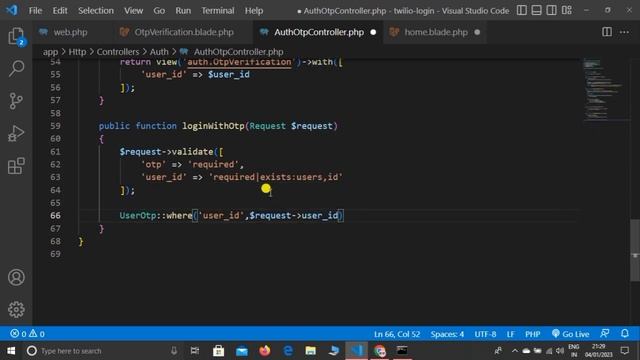The height and width of the screenshot is (360, 640).
Task: Start Go Live server
Action: click(570, 334)
